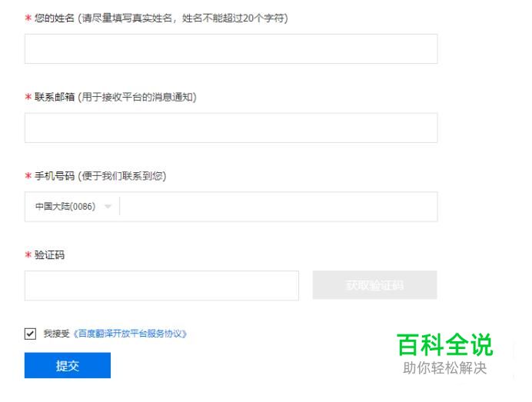Click the 您的姓名 field label
The width and height of the screenshot is (532, 402).
(x=55, y=18)
